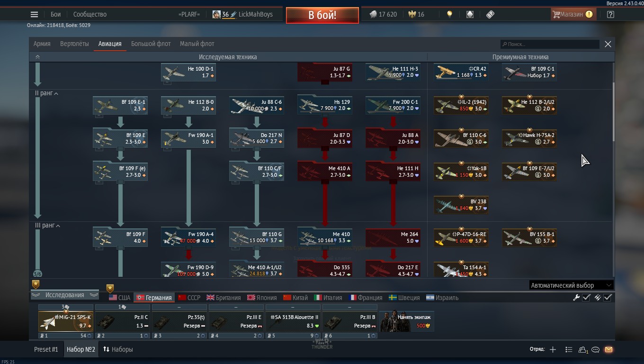Select the premium P-47D-16-RE card
The height and width of the screenshot is (364, 644).
click(461, 237)
